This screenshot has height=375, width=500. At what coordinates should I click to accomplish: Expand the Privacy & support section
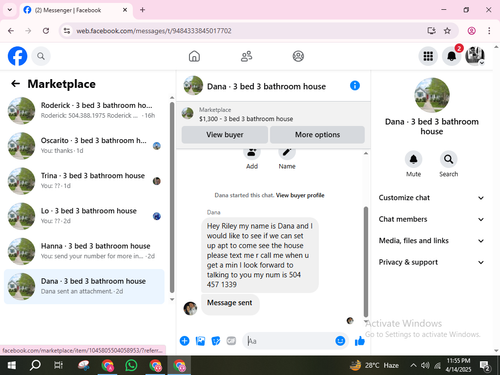(x=431, y=262)
